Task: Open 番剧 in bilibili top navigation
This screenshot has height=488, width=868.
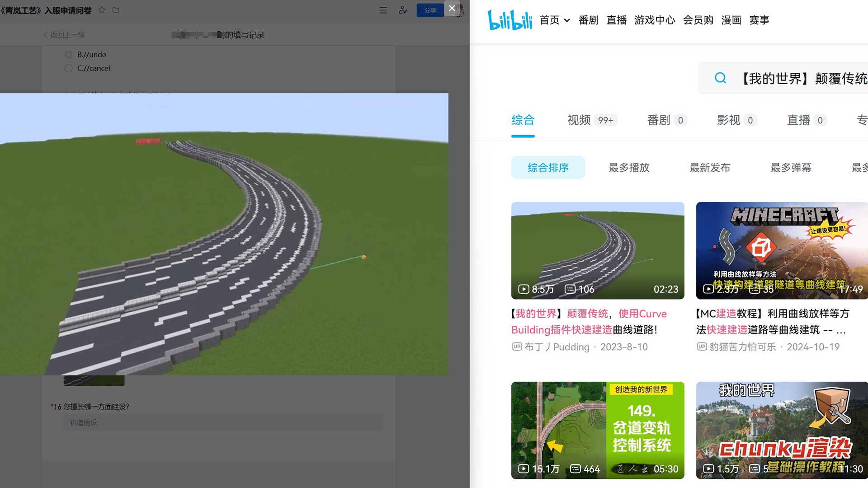Action: pyautogui.click(x=588, y=20)
